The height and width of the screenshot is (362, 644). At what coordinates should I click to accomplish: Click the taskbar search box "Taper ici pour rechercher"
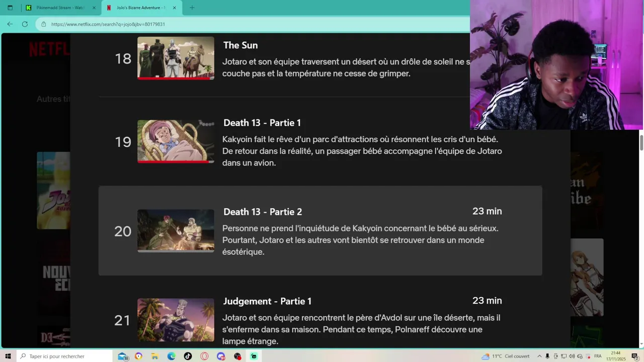(x=65, y=356)
